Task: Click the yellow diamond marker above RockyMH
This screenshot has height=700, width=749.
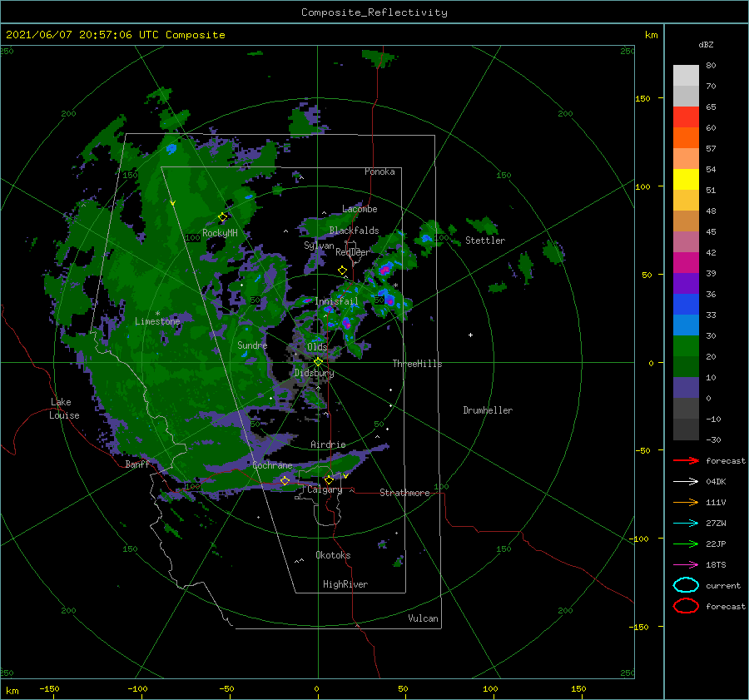Action: click(x=222, y=217)
